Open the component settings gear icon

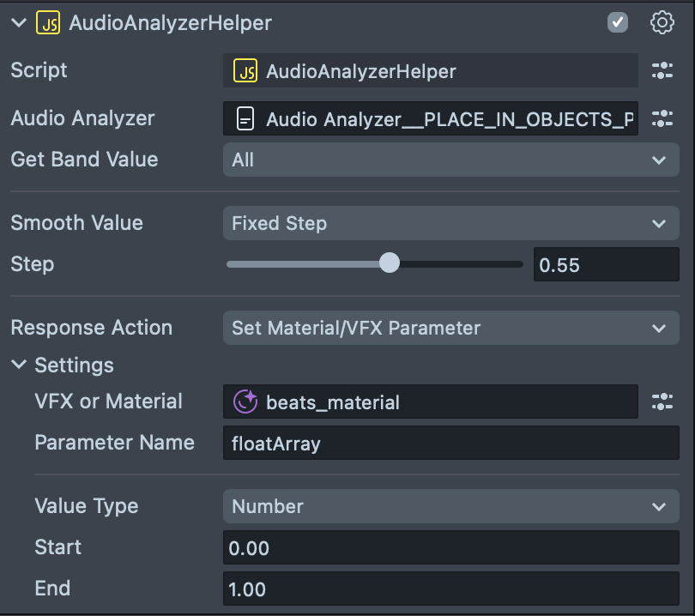click(662, 23)
